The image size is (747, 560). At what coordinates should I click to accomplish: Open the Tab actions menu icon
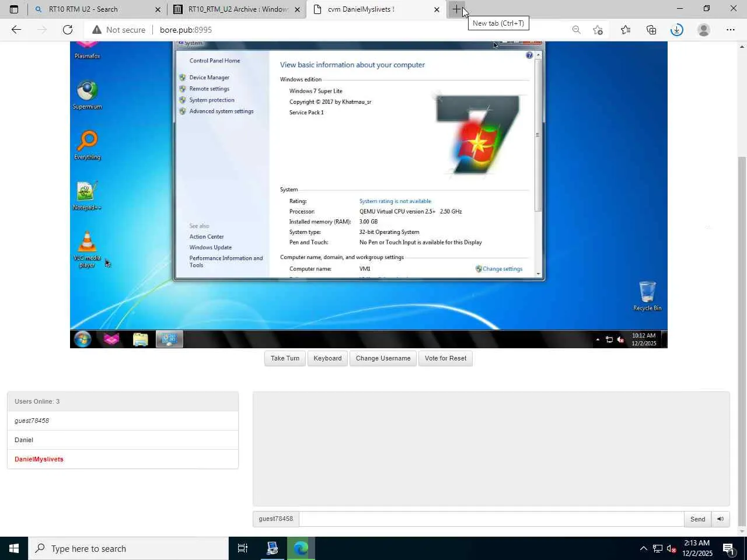[x=14, y=9]
